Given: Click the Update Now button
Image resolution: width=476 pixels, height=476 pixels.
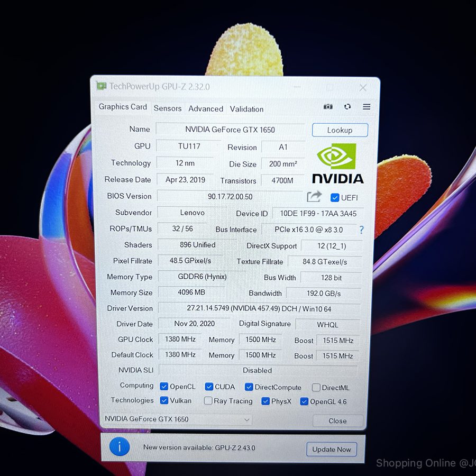Looking at the screenshot, I should (332, 449).
